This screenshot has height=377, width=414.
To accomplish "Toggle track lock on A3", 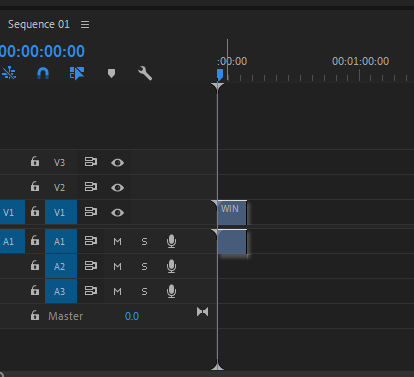I will click(35, 291).
